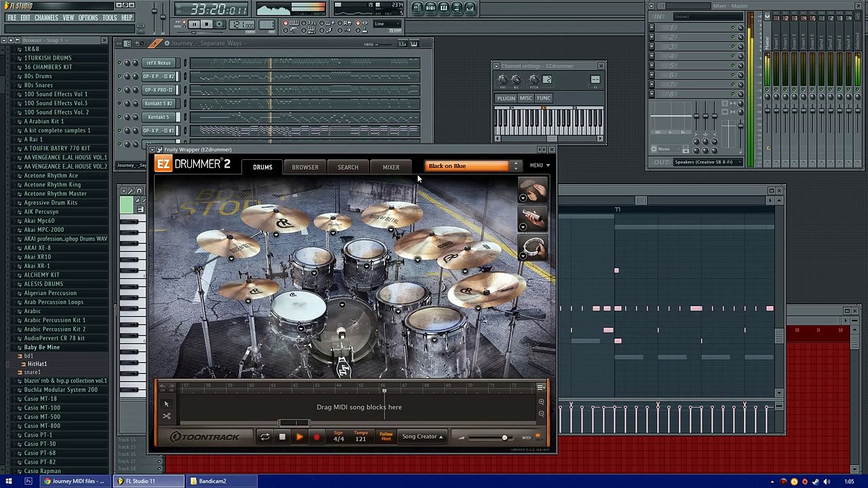The height and width of the screenshot is (488, 868).
Task: Zoom out on the EZdrummer song track
Action: (x=541, y=413)
